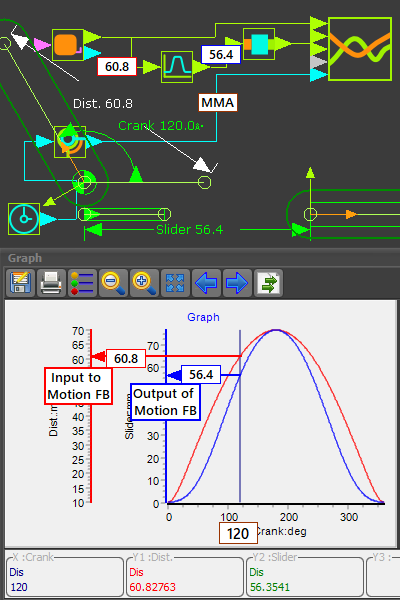Click the 'Slider 56.4' dimension label
The width and height of the screenshot is (400, 600).
click(x=189, y=229)
